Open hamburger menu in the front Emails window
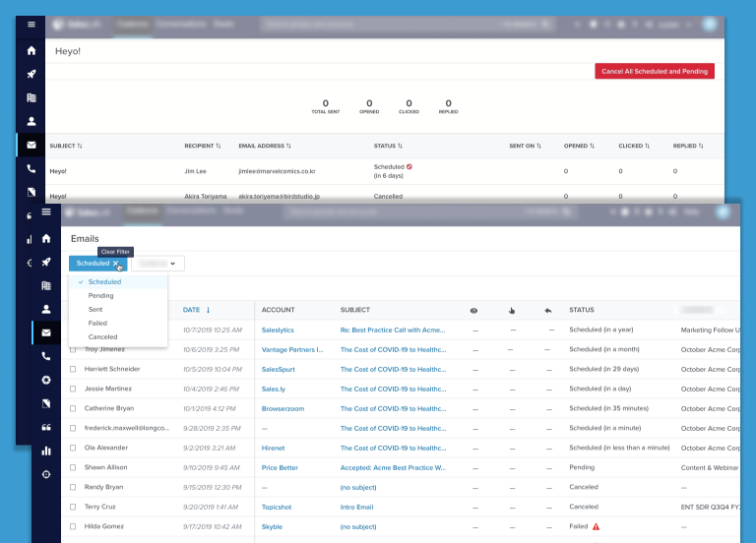The image size is (756, 543). 46,211
